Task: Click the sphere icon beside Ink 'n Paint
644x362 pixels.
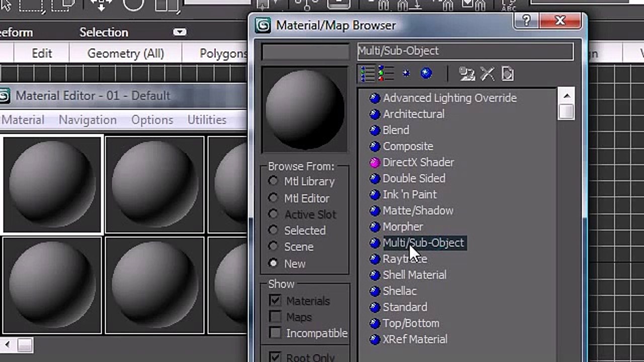Action: click(375, 195)
